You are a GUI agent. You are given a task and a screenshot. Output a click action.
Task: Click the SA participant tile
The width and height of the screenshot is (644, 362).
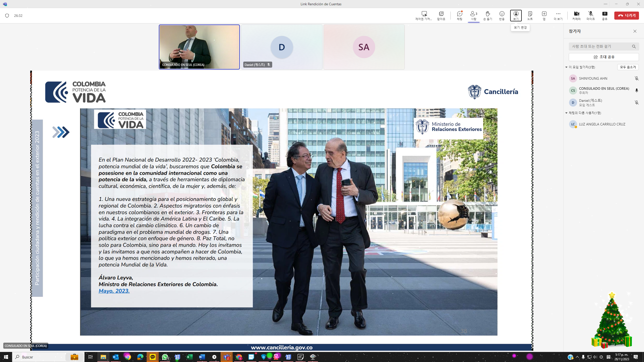[x=364, y=47]
